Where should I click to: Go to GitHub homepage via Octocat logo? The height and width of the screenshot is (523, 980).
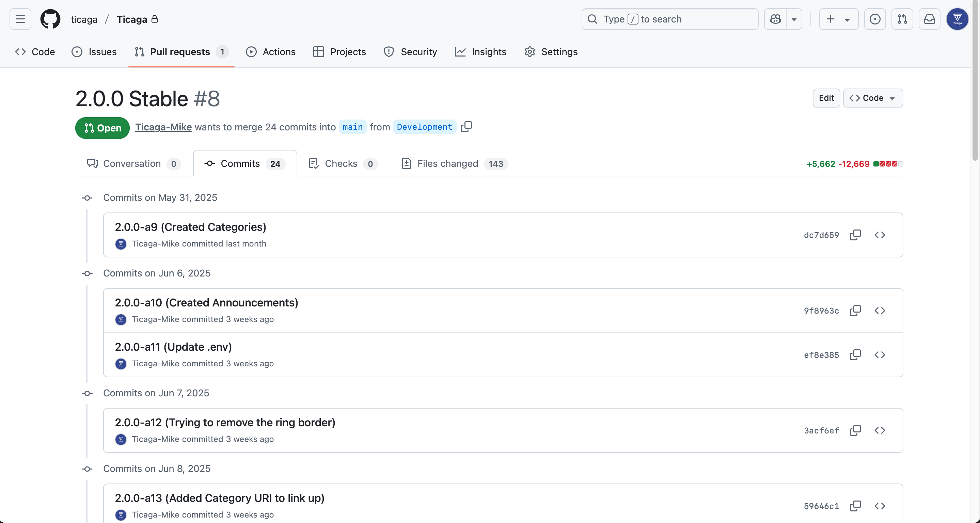pos(50,19)
